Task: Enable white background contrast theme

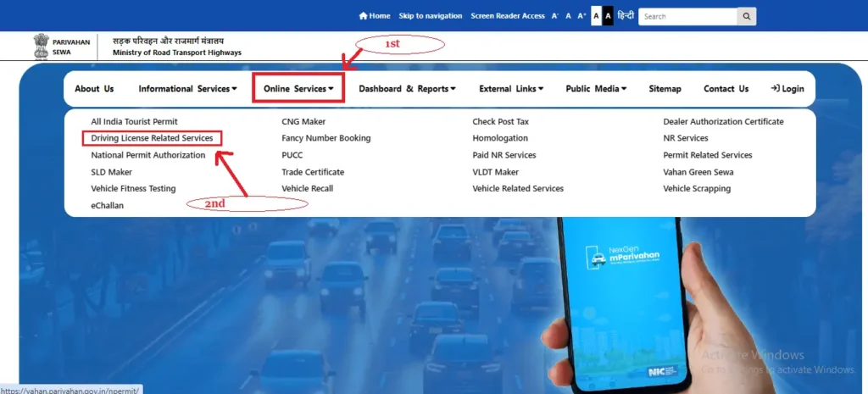Action: (596, 16)
